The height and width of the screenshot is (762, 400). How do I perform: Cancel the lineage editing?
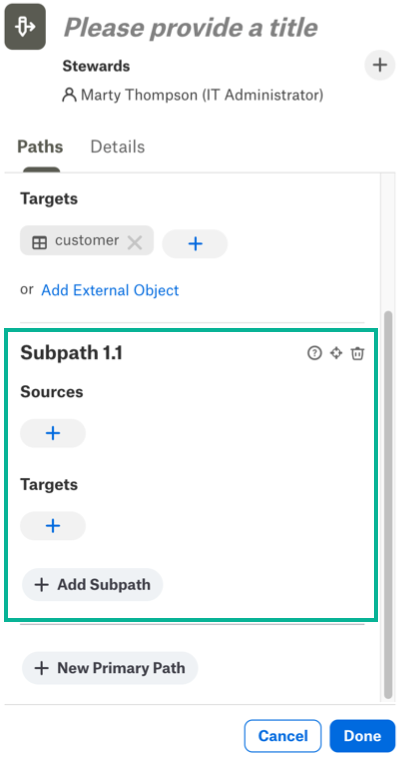tap(283, 736)
